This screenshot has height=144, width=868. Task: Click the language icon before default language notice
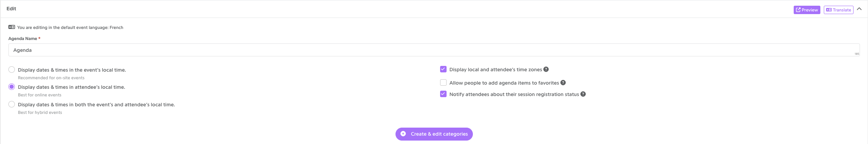coord(12,27)
